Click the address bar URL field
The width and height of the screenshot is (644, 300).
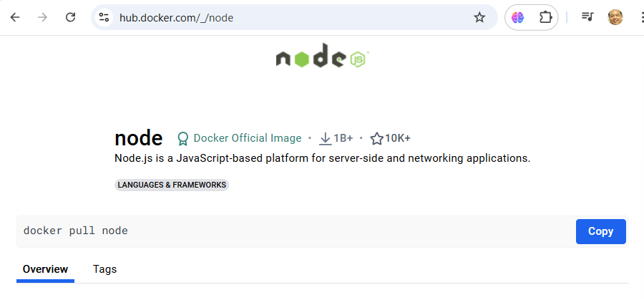(286, 17)
